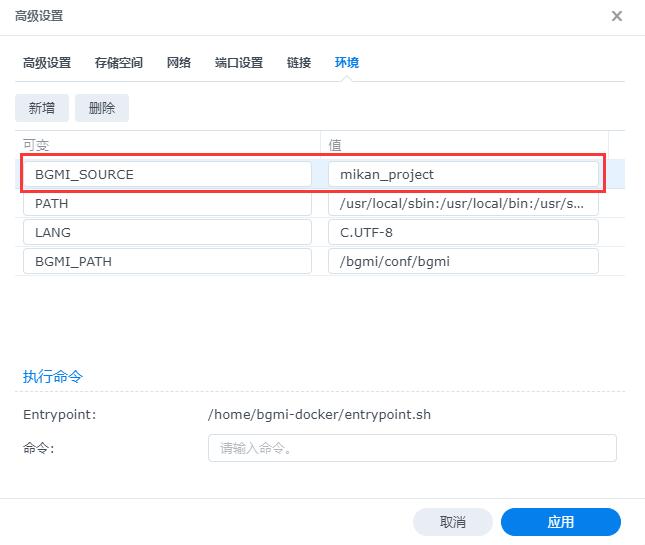Focus the 命令 input box
The height and width of the screenshot is (545, 645).
[x=412, y=447]
